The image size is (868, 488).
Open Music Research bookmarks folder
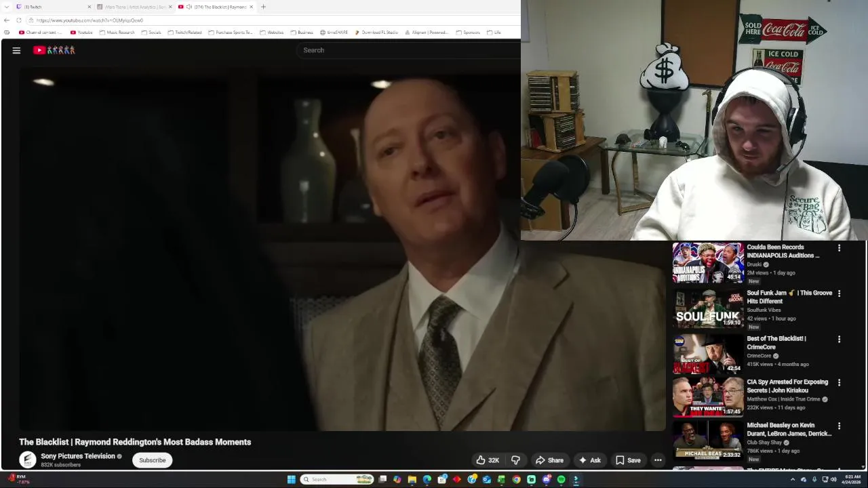(117, 33)
